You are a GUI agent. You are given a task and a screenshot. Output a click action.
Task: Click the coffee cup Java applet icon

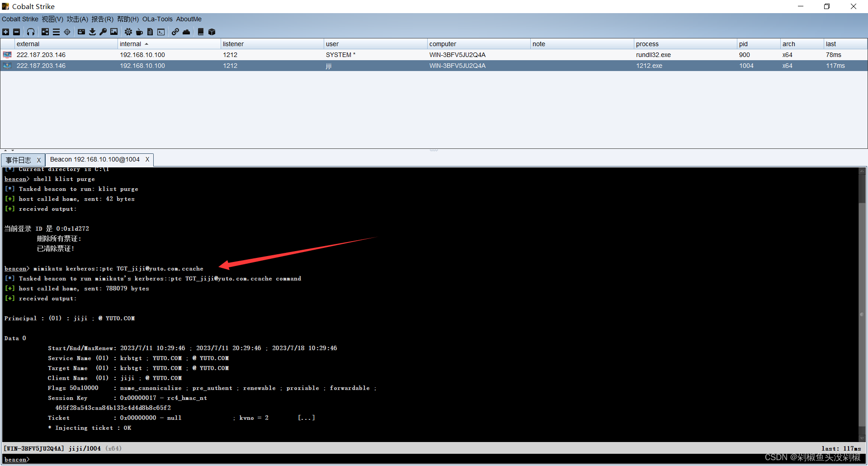pos(139,32)
